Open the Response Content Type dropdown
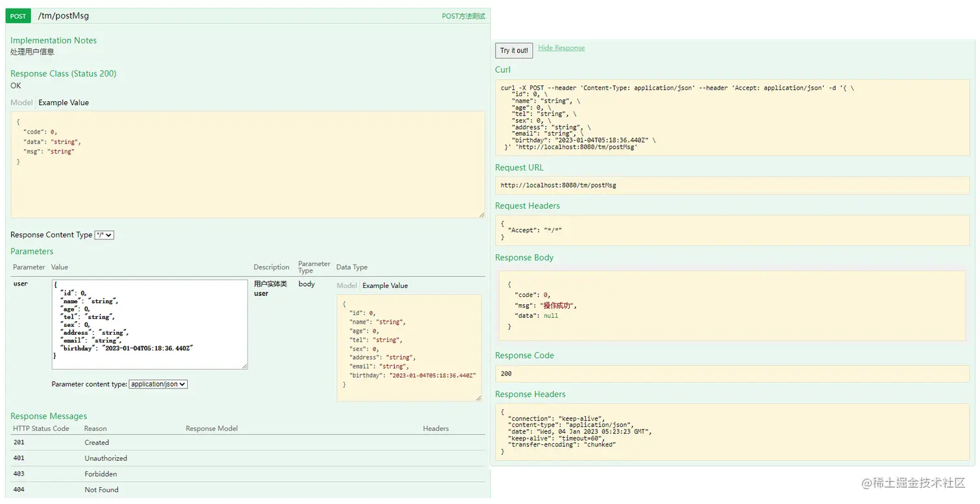The height and width of the screenshot is (504, 980). (x=104, y=235)
